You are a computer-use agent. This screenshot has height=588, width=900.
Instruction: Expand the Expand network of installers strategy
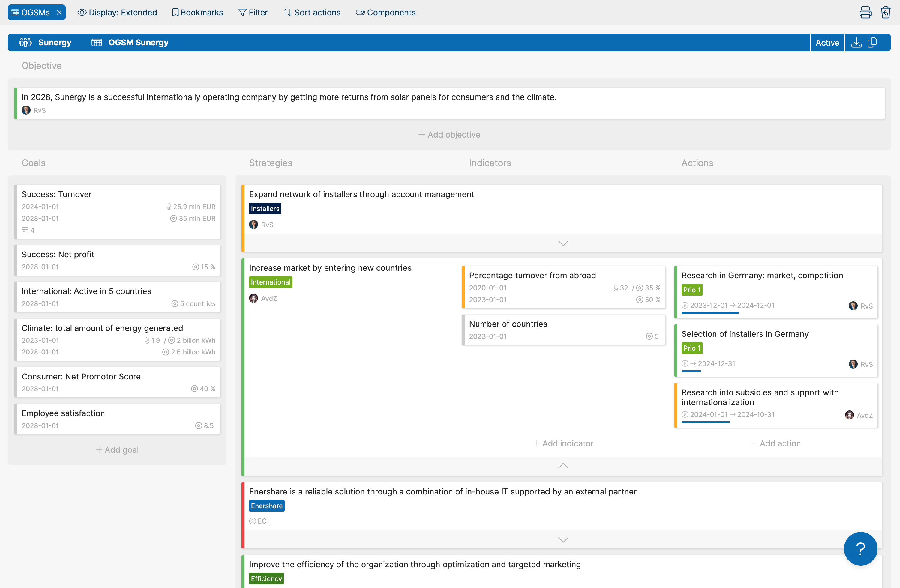click(x=563, y=243)
